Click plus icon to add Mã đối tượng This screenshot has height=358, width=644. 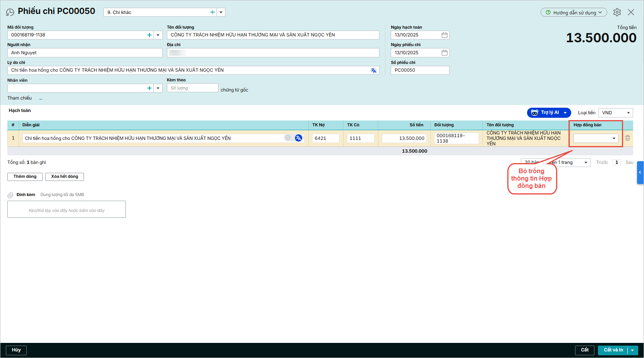click(x=149, y=35)
